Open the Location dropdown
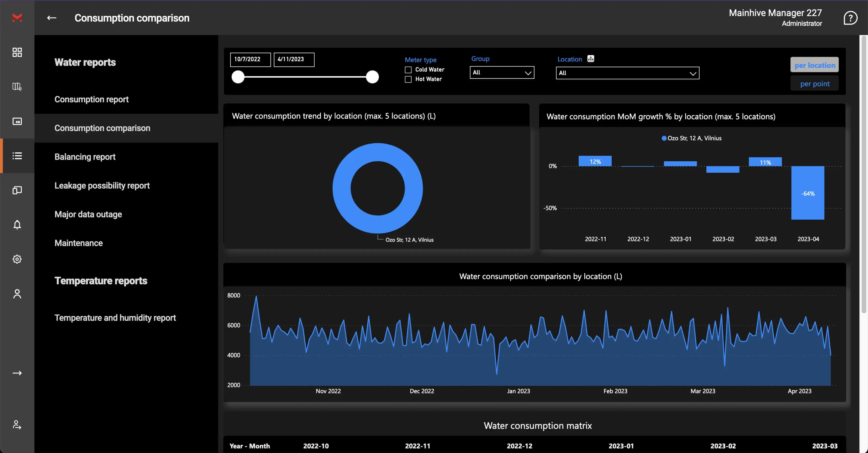The height and width of the screenshot is (453, 868). coord(627,73)
